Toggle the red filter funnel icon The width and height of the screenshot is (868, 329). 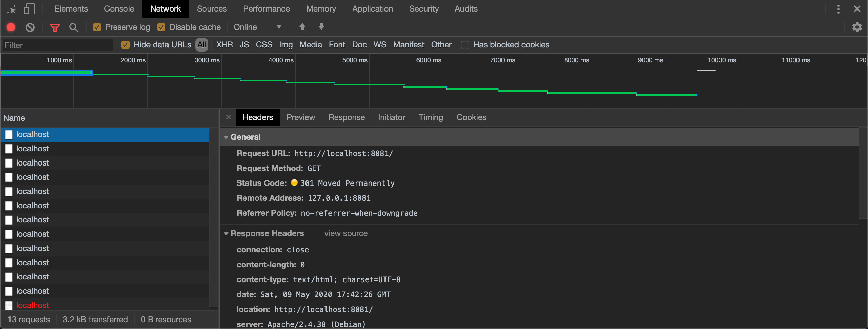(x=55, y=27)
